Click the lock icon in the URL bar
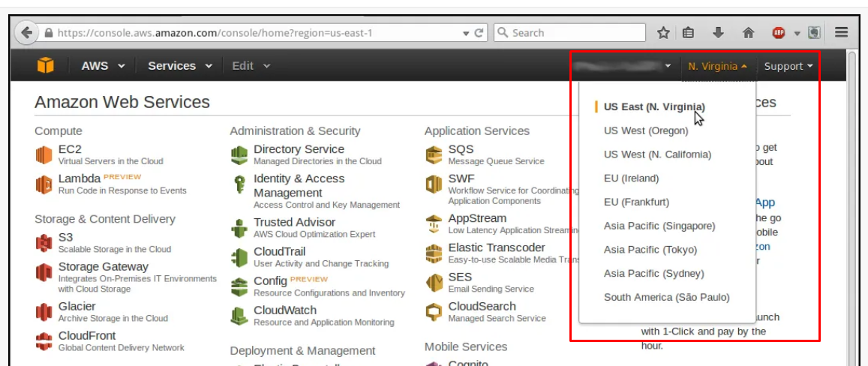The image size is (868, 366). coord(48,33)
